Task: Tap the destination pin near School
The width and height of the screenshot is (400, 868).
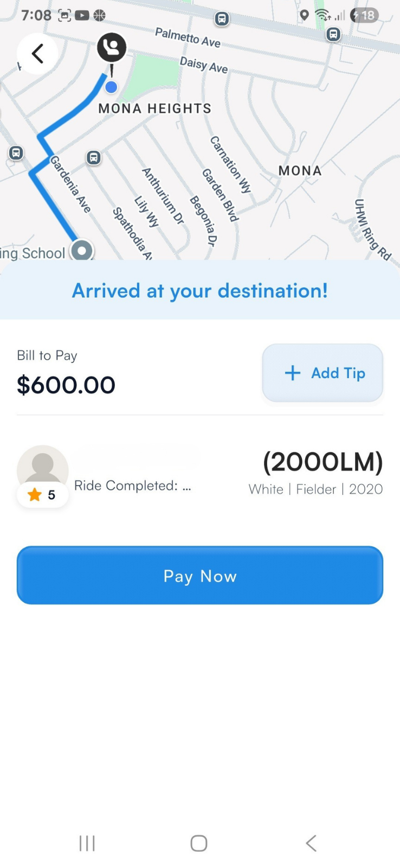Action: (82, 251)
